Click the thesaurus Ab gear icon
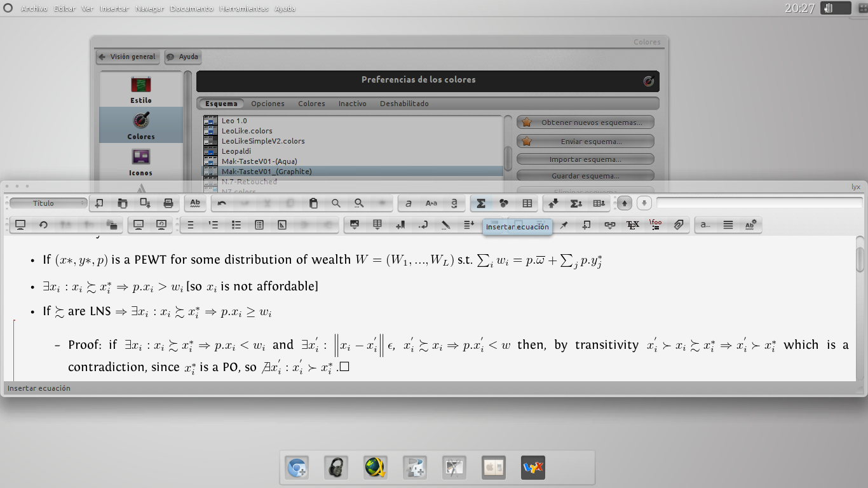This screenshot has width=868, height=488. (751, 224)
